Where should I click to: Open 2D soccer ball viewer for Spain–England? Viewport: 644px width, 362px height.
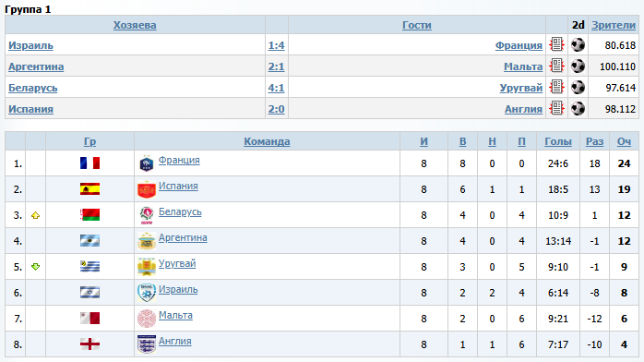pyautogui.click(x=578, y=108)
